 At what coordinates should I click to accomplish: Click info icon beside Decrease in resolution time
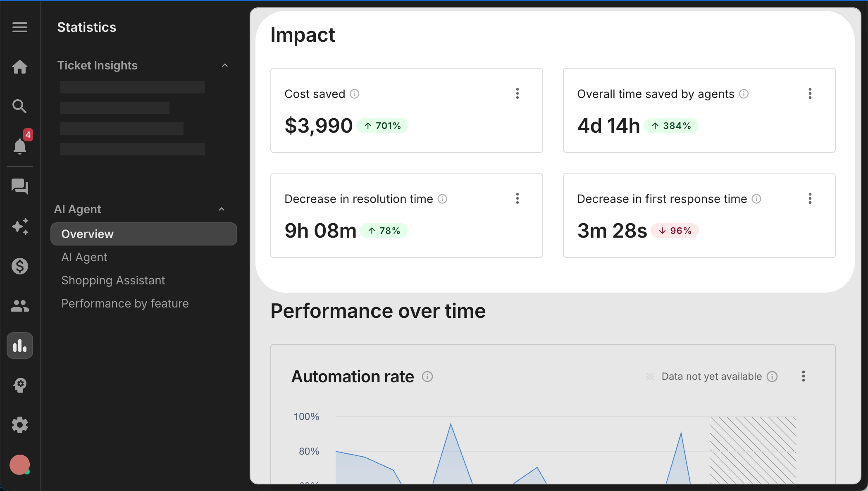(x=442, y=199)
